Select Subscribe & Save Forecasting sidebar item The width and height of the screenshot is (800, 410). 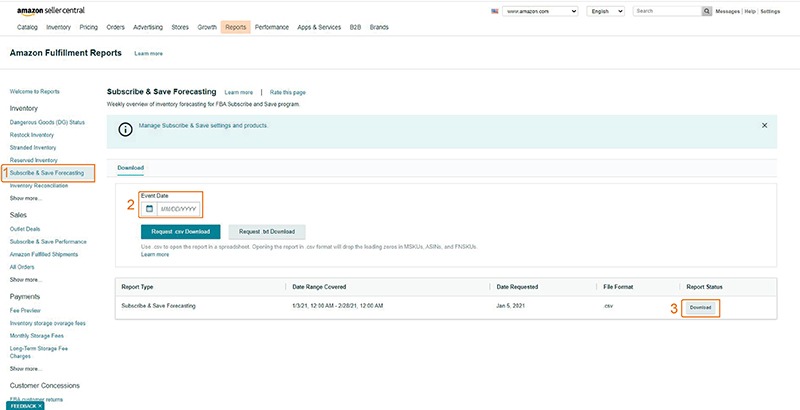tap(47, 173)
